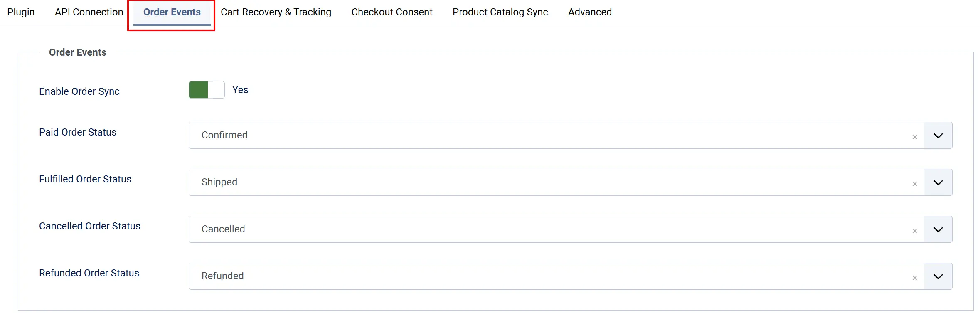Expand the Cancelled Order Status dropdown arrow
Viewport: 980px width, 313px height.
(938, 229)
